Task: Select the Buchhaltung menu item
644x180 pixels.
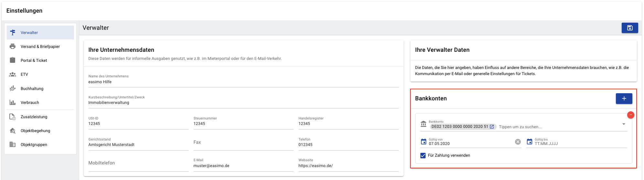Action: 40,88
